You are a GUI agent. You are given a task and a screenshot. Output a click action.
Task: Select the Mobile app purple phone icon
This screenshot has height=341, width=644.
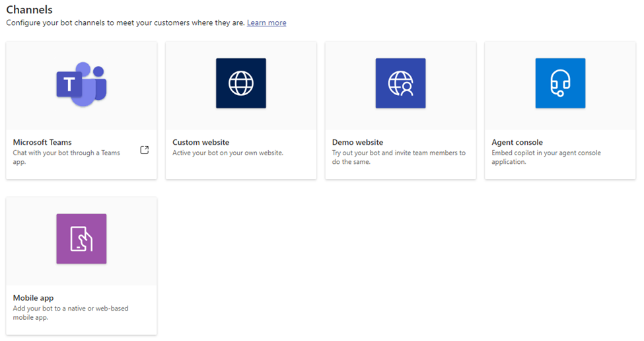pos(81,239)
